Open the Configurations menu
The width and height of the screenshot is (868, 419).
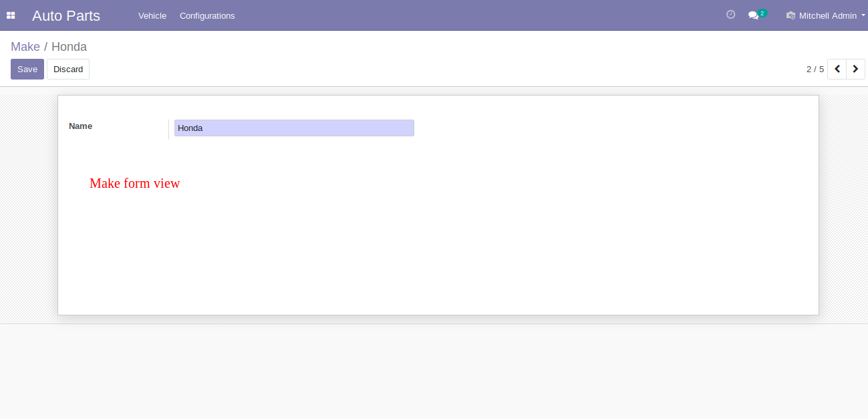tap(207, 15)
